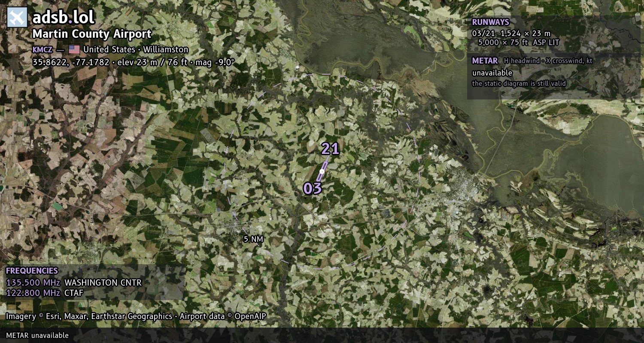Click "the static diagram is still valid" note

point(519,84)
